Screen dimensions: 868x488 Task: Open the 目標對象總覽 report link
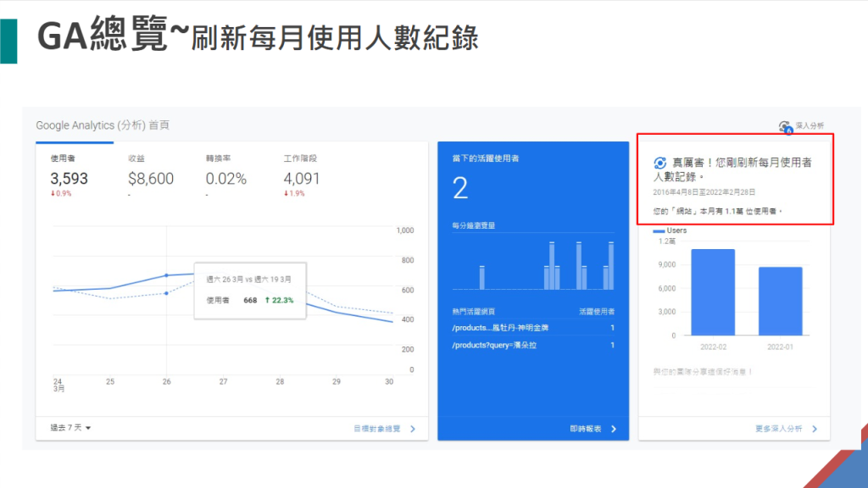(x=377, y=429)
